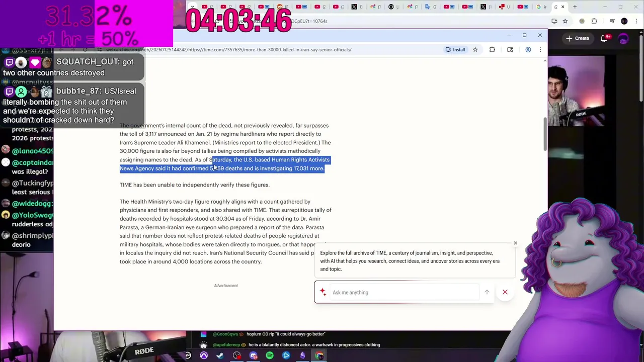
Task: Open the purple A app in taskbar
Action: point(204,356)
